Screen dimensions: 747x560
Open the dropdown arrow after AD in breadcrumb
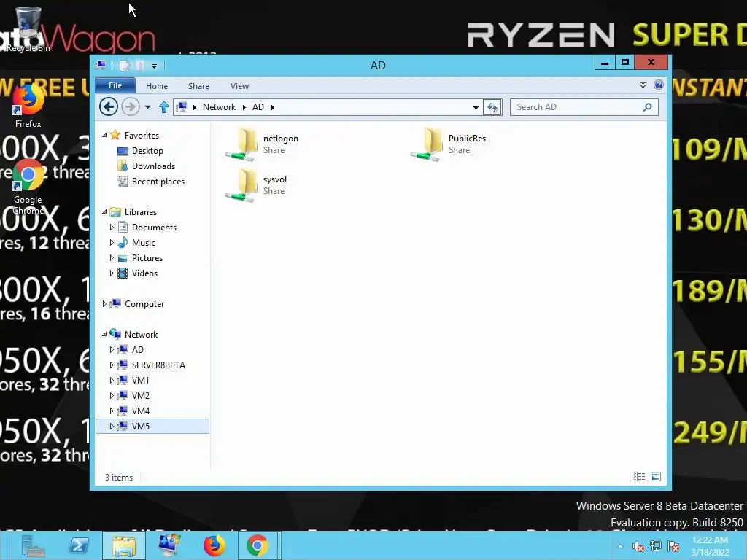pyautogui.click(x=273, y=107)
